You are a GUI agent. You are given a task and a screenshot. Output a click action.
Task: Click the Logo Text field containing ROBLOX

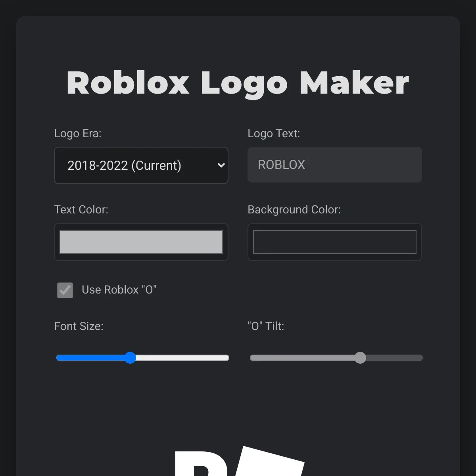point(335,165)
